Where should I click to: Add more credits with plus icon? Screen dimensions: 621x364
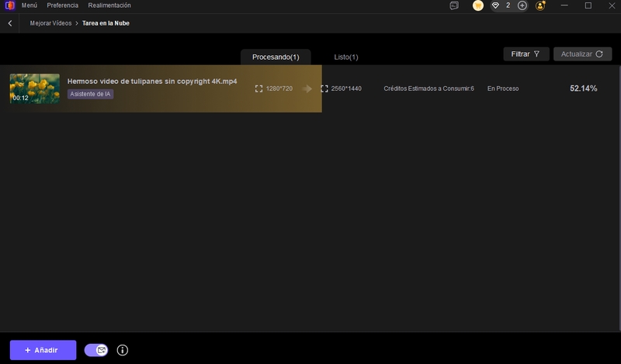coord(522,5)
